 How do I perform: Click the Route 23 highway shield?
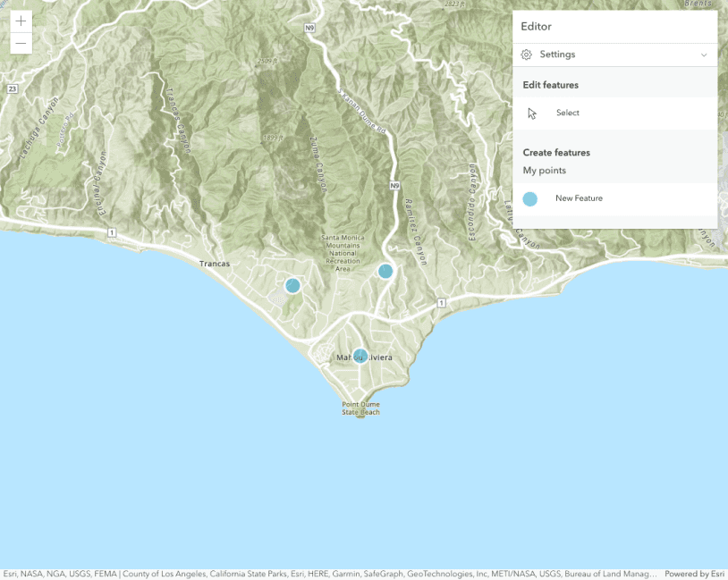[11, 89]
